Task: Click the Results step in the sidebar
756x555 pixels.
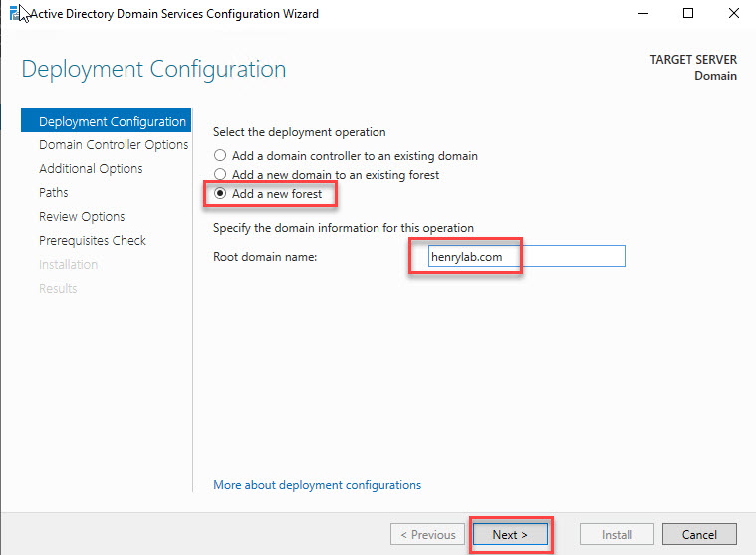Action: click(x=58, y=289)
